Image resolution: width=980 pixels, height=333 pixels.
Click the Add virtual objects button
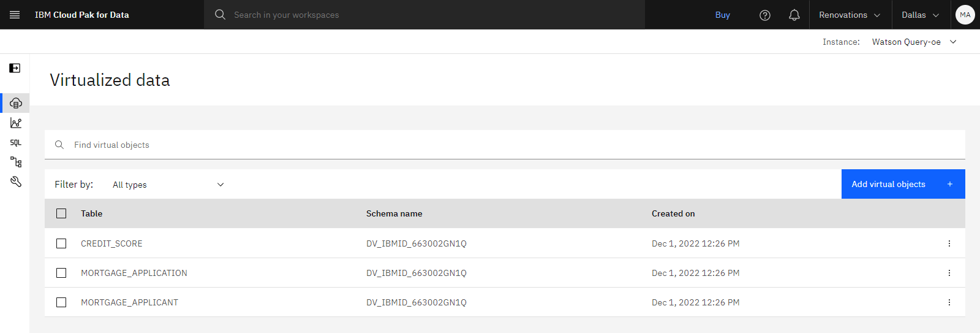pos(903,184)
